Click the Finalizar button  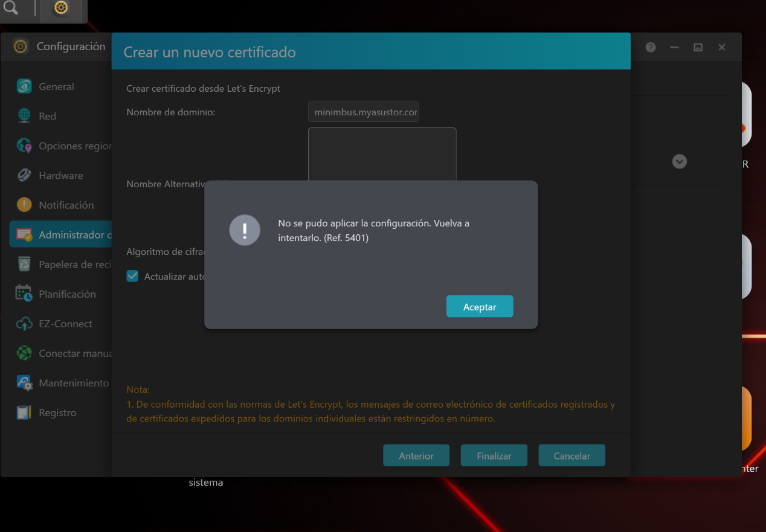coord(494,456)
